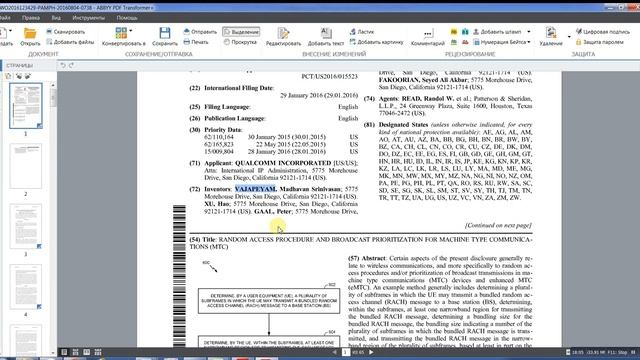Click the page number field in the bottom bar

coord(346,352)
